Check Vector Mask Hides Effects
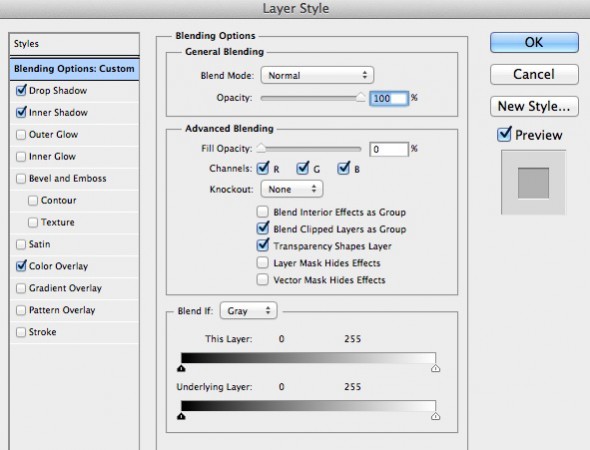590x450 pixels. click(263, 280)
